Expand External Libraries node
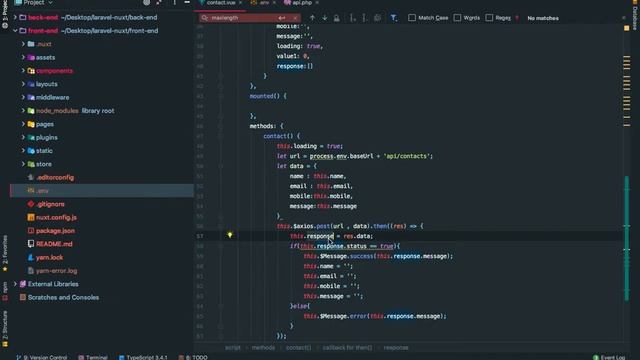640x360 pixels. click(16, 284)
